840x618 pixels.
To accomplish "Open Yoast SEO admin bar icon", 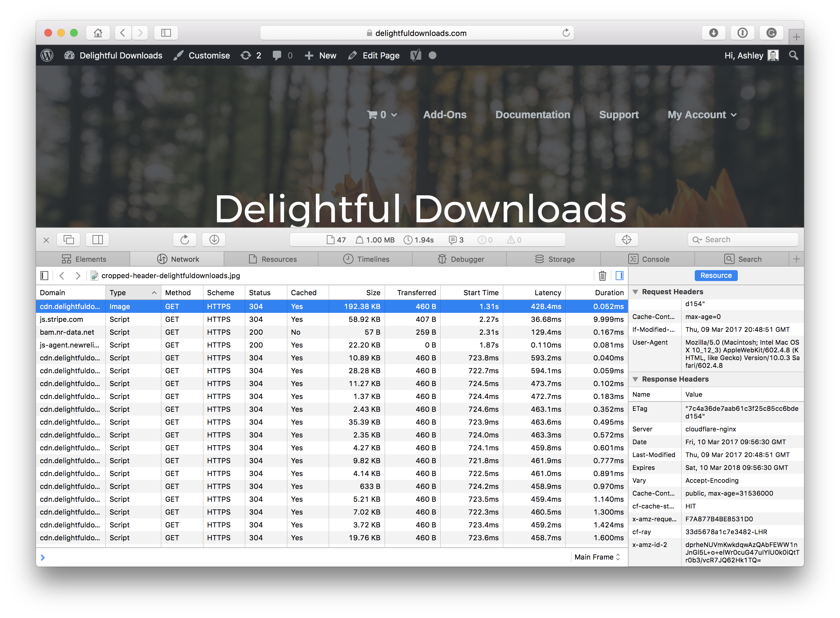I will 415,55.
